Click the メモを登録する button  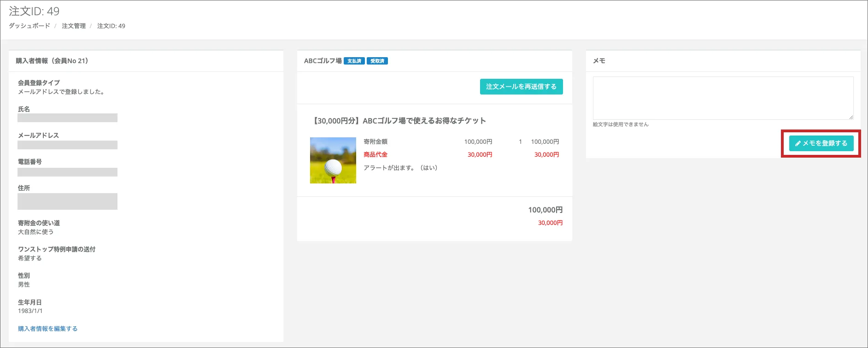(821, 143)
